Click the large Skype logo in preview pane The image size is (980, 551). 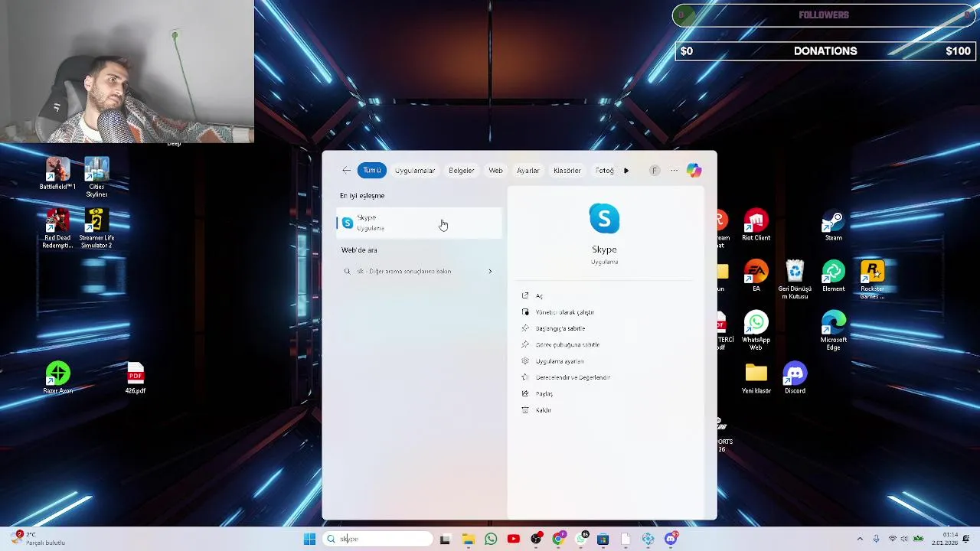pyautogui.click(x=604, y=219)
